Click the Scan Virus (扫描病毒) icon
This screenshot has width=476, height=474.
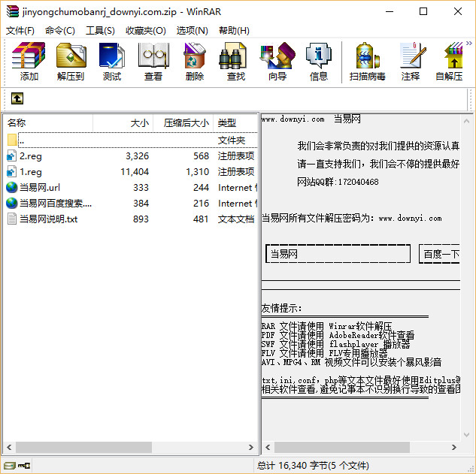367,55
